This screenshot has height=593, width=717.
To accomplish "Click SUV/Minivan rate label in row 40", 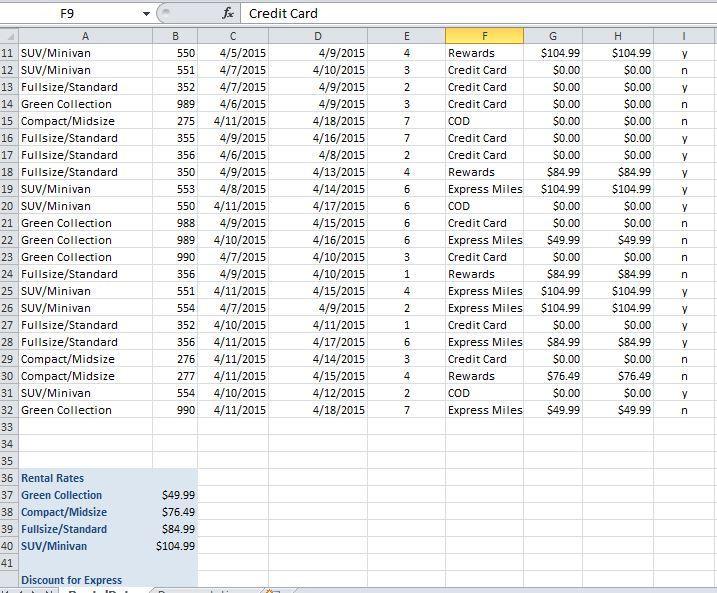I will coord(86,546).
